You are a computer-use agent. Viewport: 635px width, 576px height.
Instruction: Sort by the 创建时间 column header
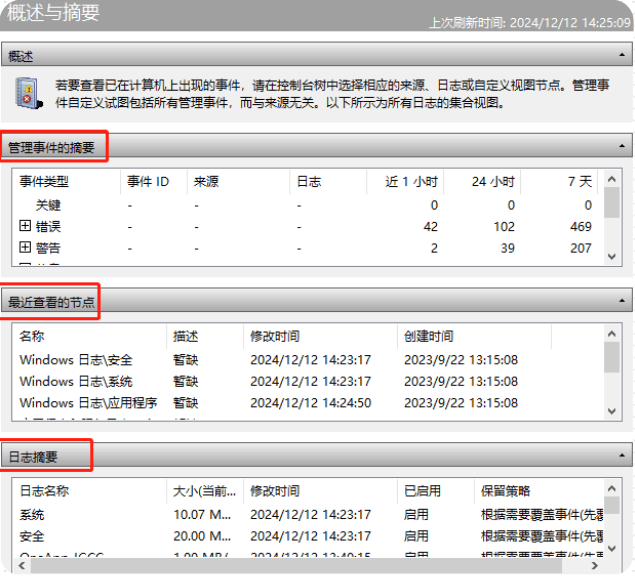[428, 337]
